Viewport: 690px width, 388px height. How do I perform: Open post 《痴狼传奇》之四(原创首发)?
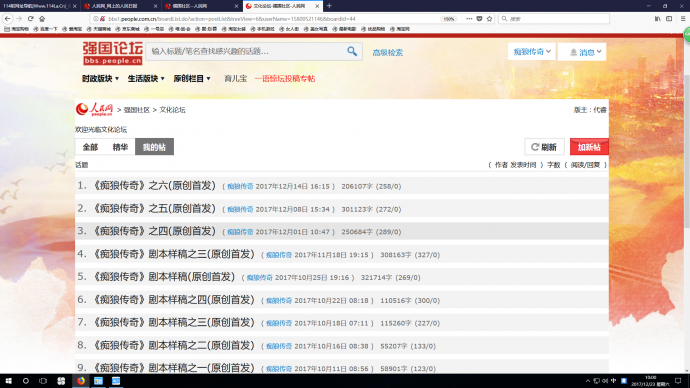tap(154, 231)
